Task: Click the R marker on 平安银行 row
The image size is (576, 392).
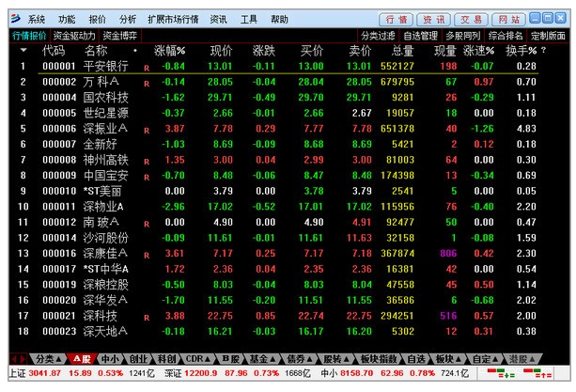Action: pyautogui.click(x=147, y=68)
